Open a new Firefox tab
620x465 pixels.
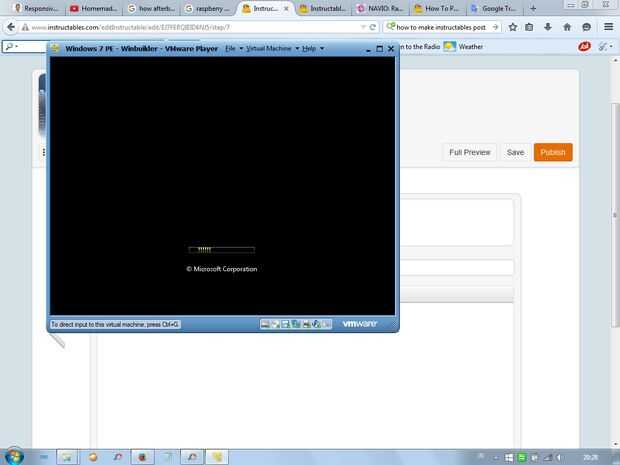(533, 8)
